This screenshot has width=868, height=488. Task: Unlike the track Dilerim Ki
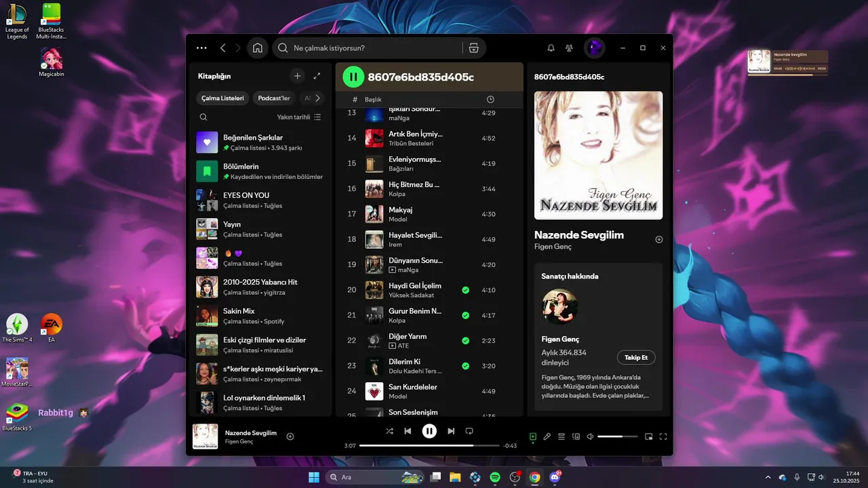click(x=465, y=366)
